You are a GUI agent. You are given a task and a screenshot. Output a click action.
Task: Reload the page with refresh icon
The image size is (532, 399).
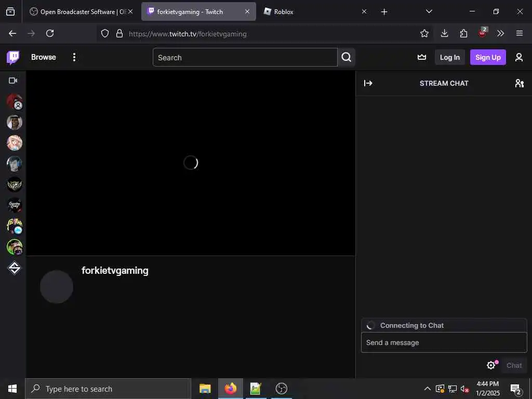click(x=50, y=33)
